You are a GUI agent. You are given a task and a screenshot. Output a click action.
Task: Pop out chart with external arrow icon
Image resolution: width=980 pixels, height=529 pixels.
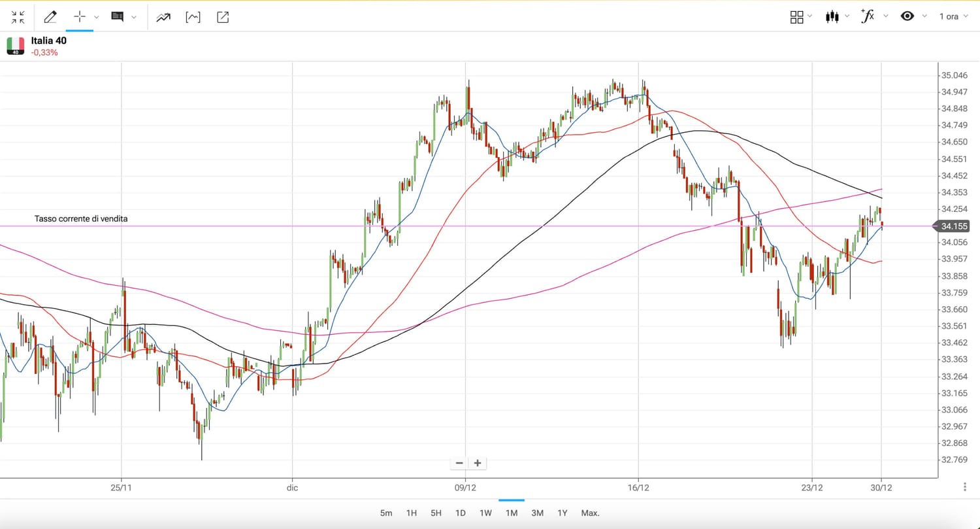pos(223,17)
